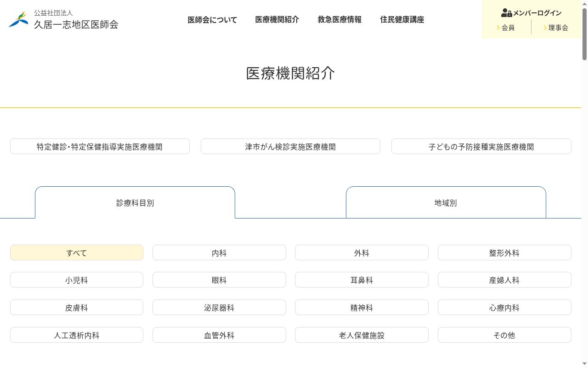This screenshot has height=368, width=588.
Task: Click the メンバーログイン label
Action: pyautogui.click(x=537, y=13)
